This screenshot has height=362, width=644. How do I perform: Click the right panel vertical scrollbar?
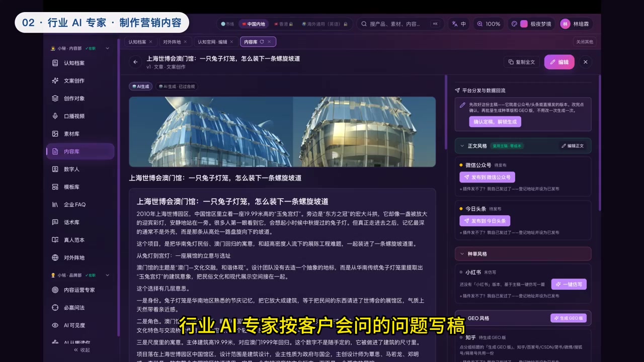coord(600,143)
